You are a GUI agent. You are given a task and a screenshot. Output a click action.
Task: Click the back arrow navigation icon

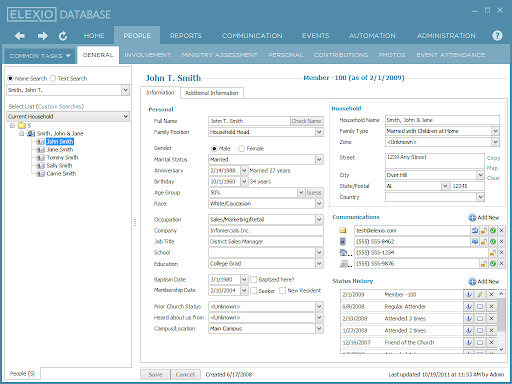[20, 36]
